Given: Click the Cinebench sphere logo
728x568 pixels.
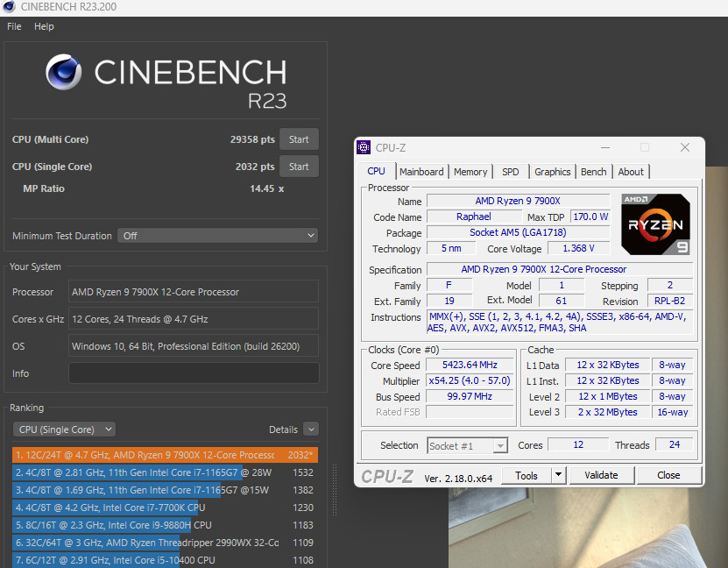Looking at the screenshot, I should 64,74.
